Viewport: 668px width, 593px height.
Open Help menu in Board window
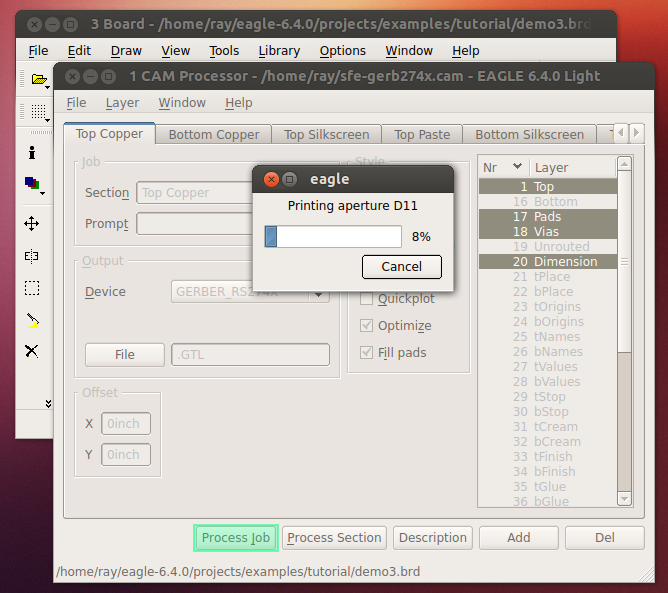(x=466, y=51)
